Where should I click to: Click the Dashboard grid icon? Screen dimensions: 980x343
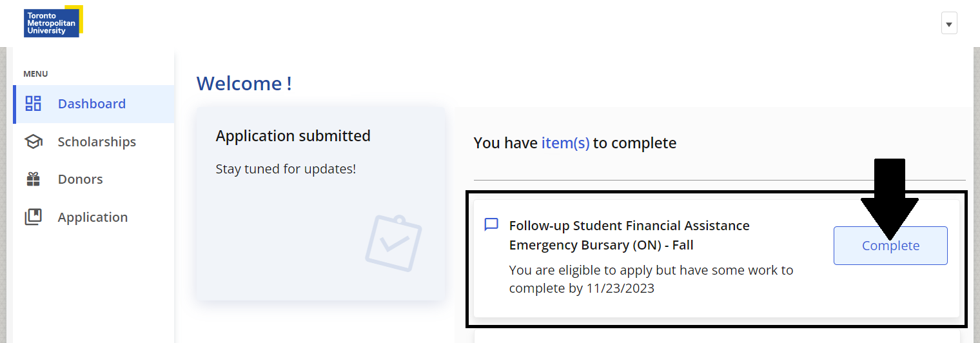click(x=33, y=104)
